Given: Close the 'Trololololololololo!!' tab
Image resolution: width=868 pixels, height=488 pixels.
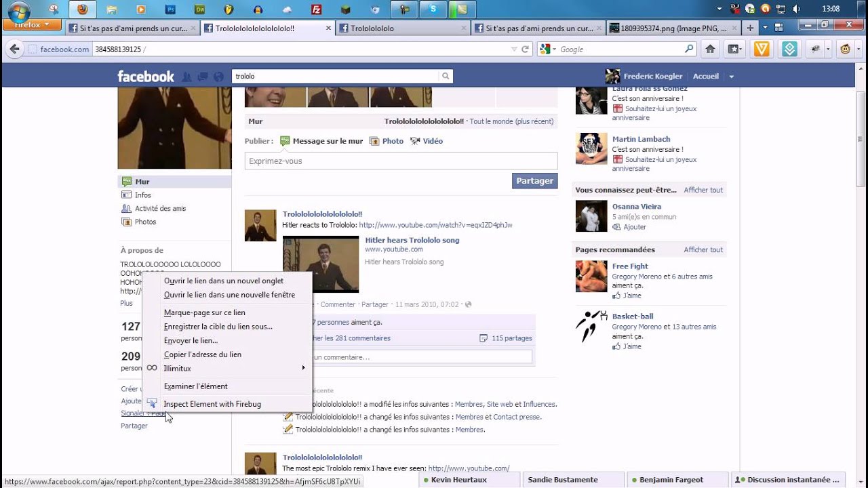Looking at the screenshot, I should pos(328,28).
